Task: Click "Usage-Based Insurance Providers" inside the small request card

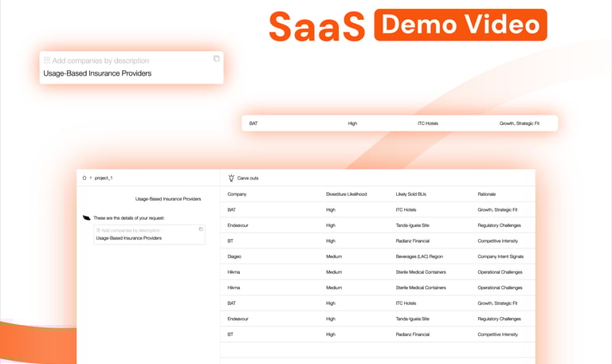Action: tap(129, 238)
